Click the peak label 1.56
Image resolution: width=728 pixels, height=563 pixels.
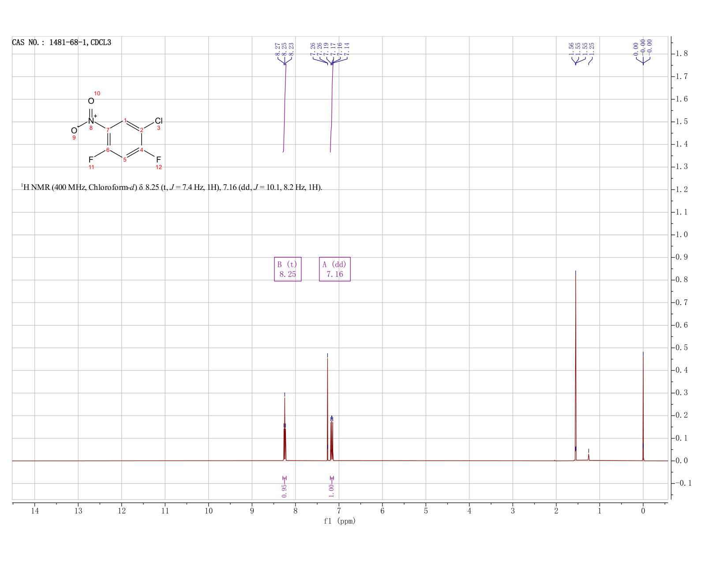point(572,49)
